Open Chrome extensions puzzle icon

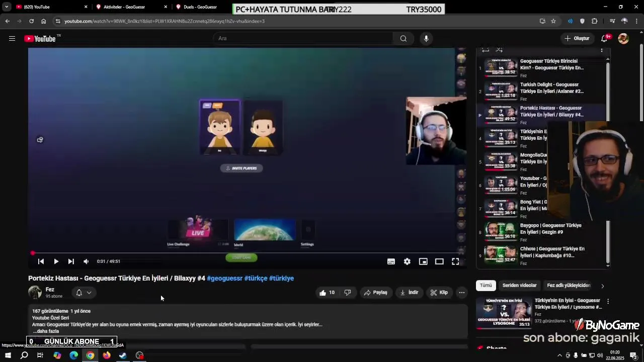595,21
